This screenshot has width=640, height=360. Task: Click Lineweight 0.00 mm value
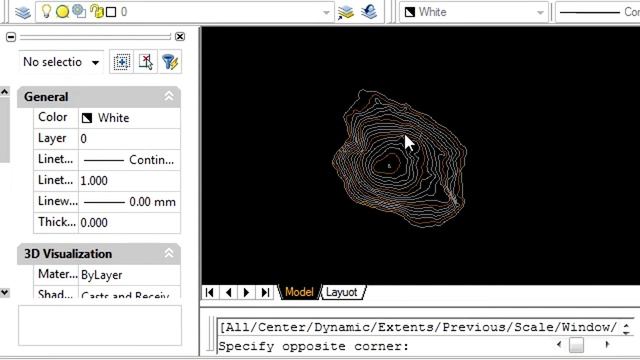pyautogui.click(x=129, y=202)
